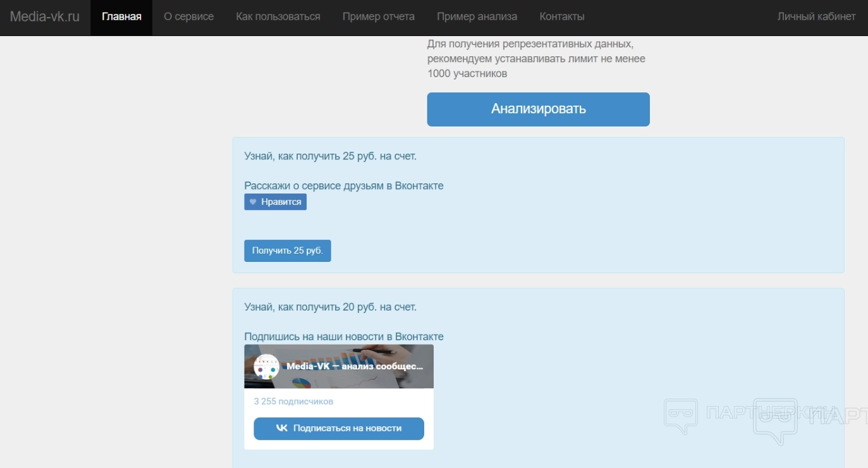Click the VK logo icon in subscribe button
The image size is (868, 468).
(x=282, y=428)
